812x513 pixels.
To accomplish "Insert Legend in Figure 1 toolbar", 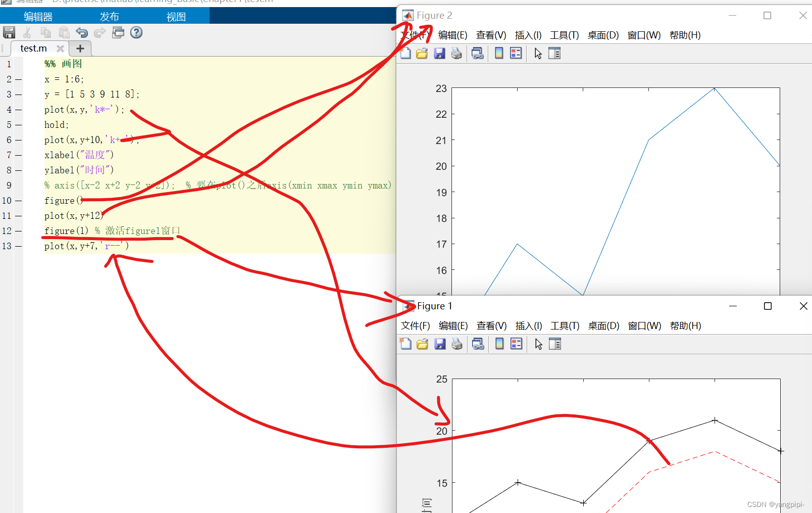I will [516, 344].
